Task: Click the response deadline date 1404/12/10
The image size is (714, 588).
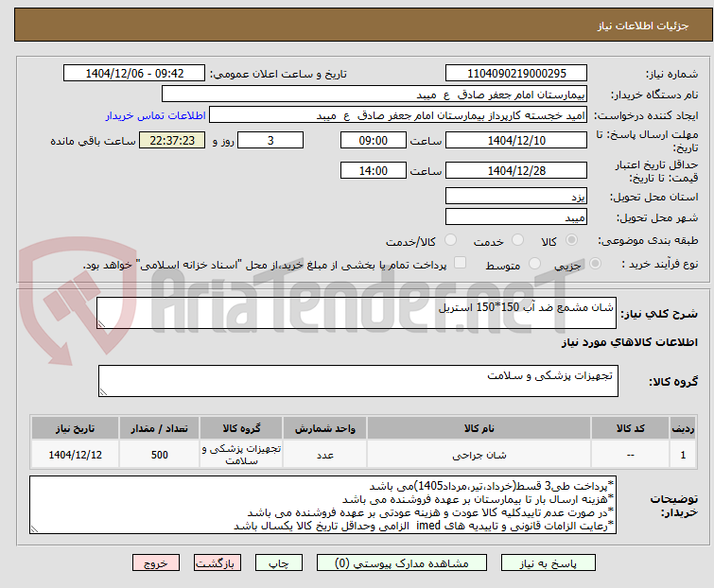Action: [516, 140]
